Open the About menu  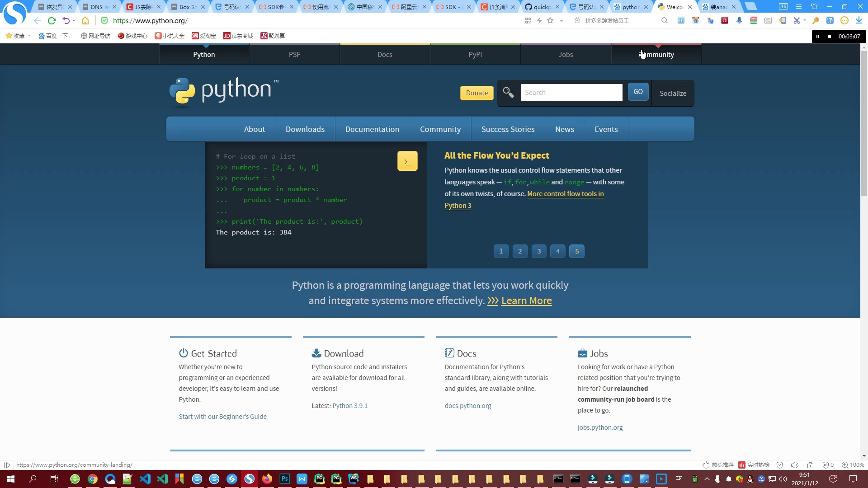tap(255, 129)
